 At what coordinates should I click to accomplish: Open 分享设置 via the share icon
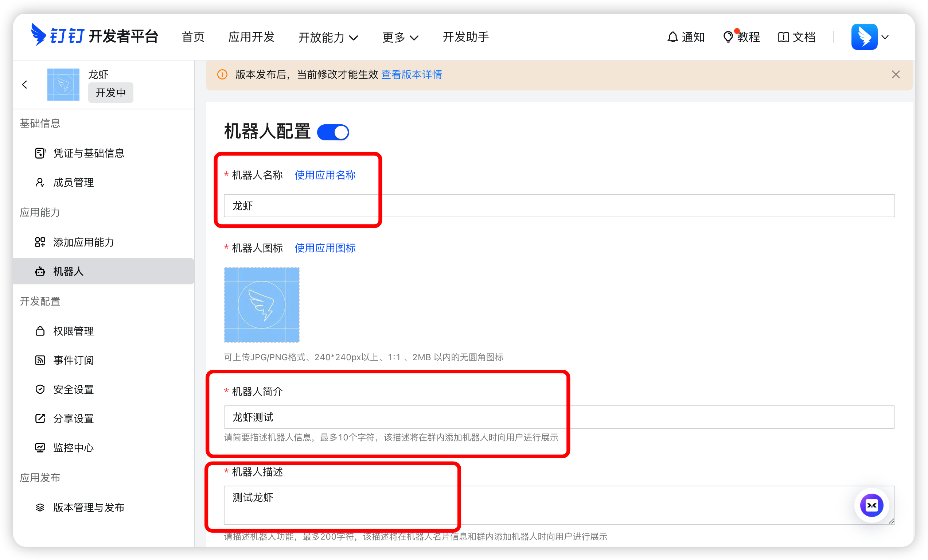click(40, 419)
